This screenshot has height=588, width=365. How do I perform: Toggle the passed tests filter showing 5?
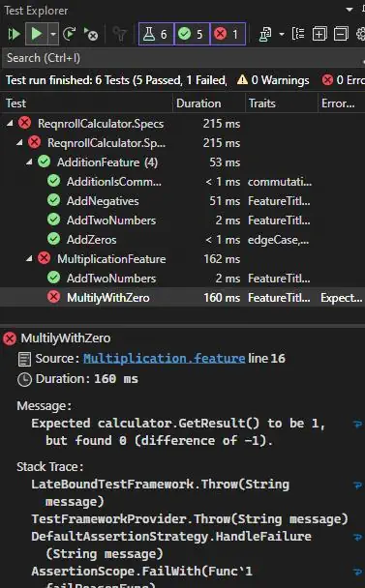click(x=192, y=34)
